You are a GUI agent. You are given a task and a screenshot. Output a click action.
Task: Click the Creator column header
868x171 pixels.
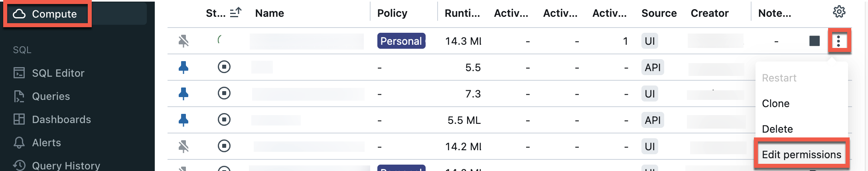709,13
